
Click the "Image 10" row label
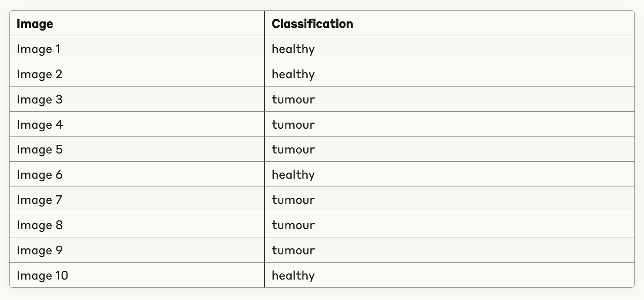42,276
